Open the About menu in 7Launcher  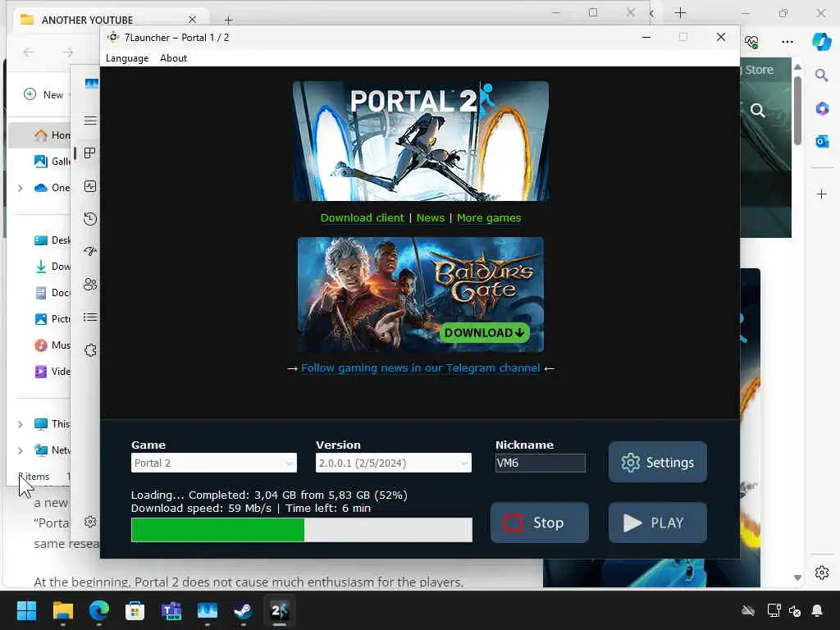pyautogui.click(x=173, y=58)
